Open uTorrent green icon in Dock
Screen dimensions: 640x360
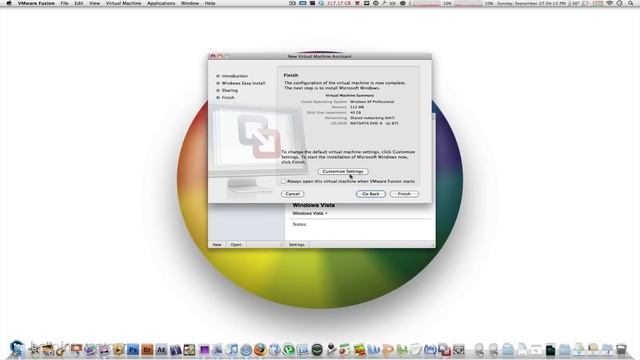(289, 350)
